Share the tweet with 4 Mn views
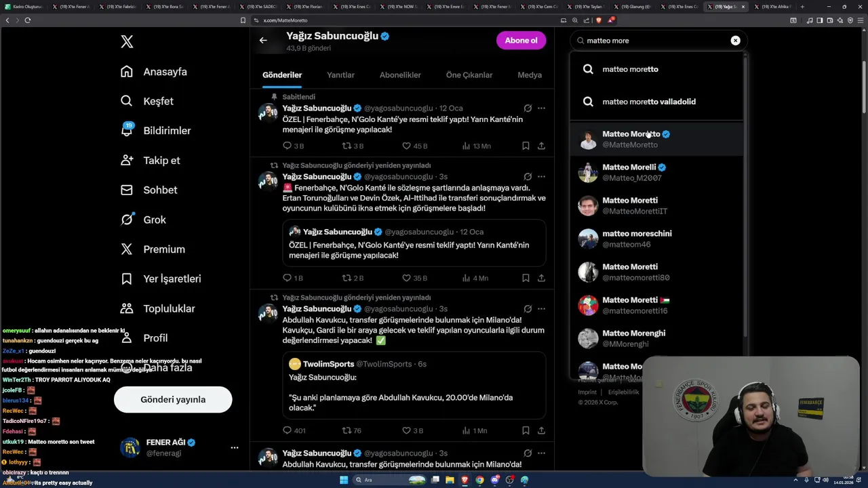Viewport: 868px width, 488px height. coord(541,278)
